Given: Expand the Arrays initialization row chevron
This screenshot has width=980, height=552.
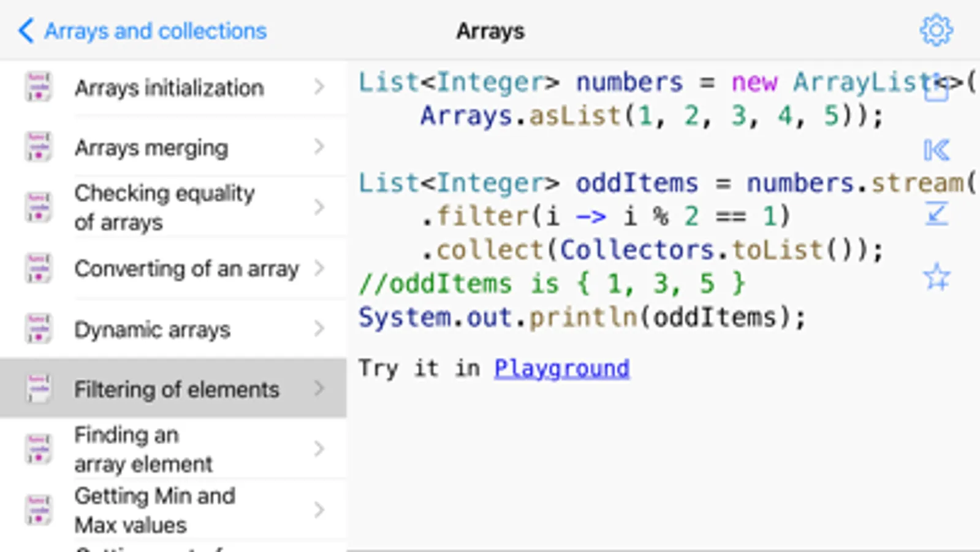Looking at the screenshot, I should click(319, 86).
